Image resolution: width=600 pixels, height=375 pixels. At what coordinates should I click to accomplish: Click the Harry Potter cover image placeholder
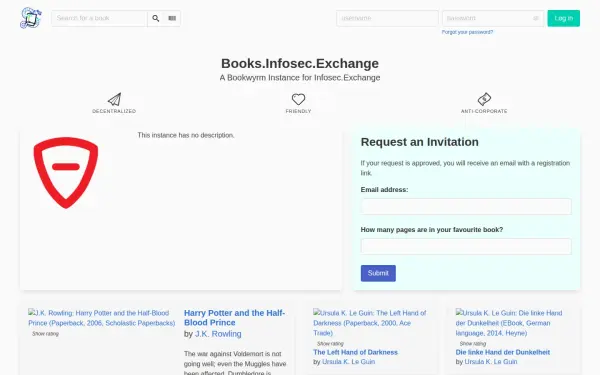point(101,318)
